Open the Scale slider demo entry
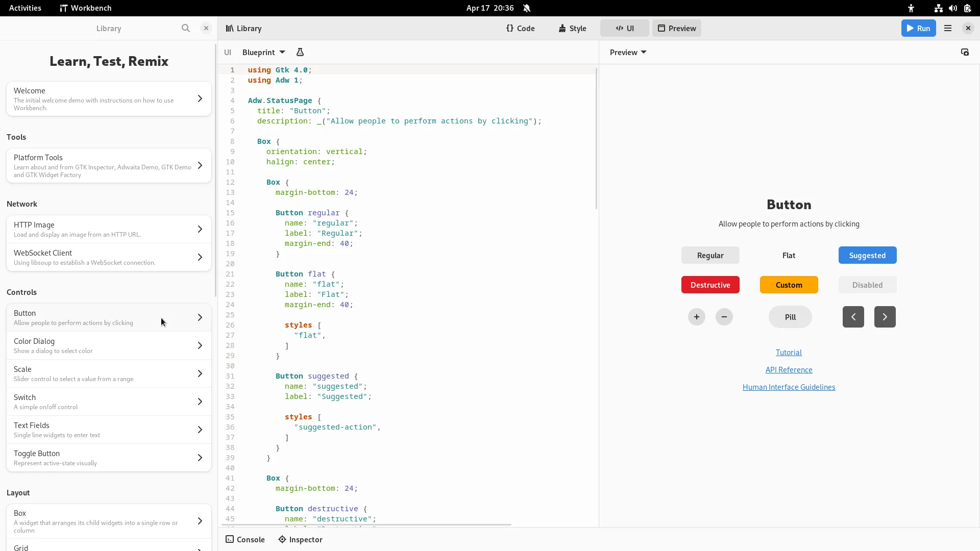Viewport: 980px width, 551px height. (109, 373)
